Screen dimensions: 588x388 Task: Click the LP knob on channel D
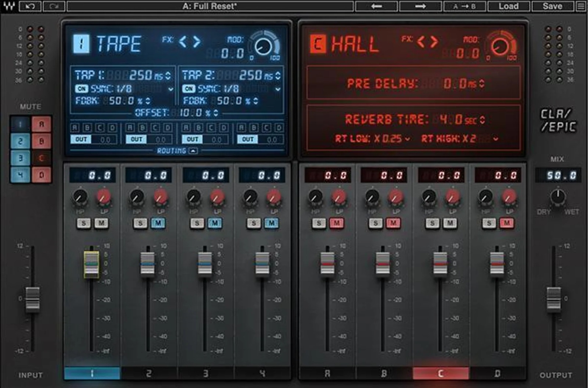[509, 197]
